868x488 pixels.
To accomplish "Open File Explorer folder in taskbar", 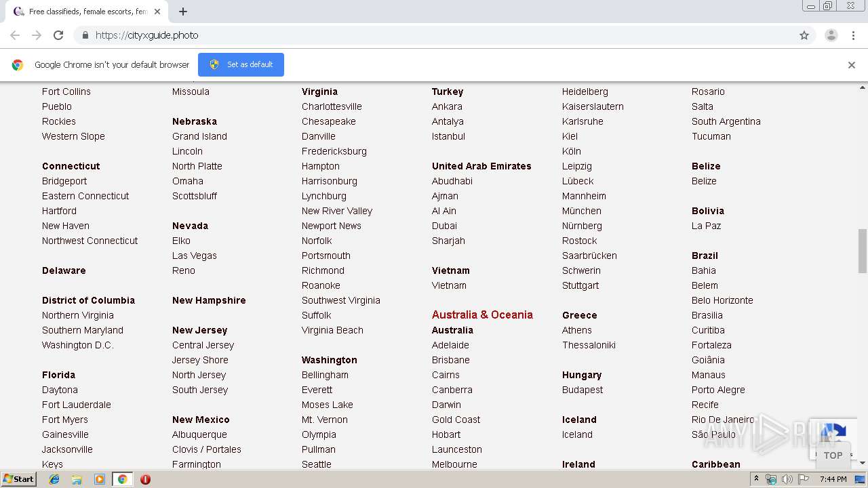I will pos(77,479).
